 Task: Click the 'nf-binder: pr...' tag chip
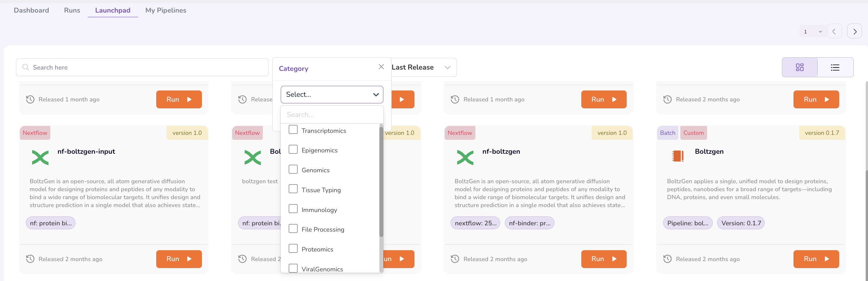point(530,223)
